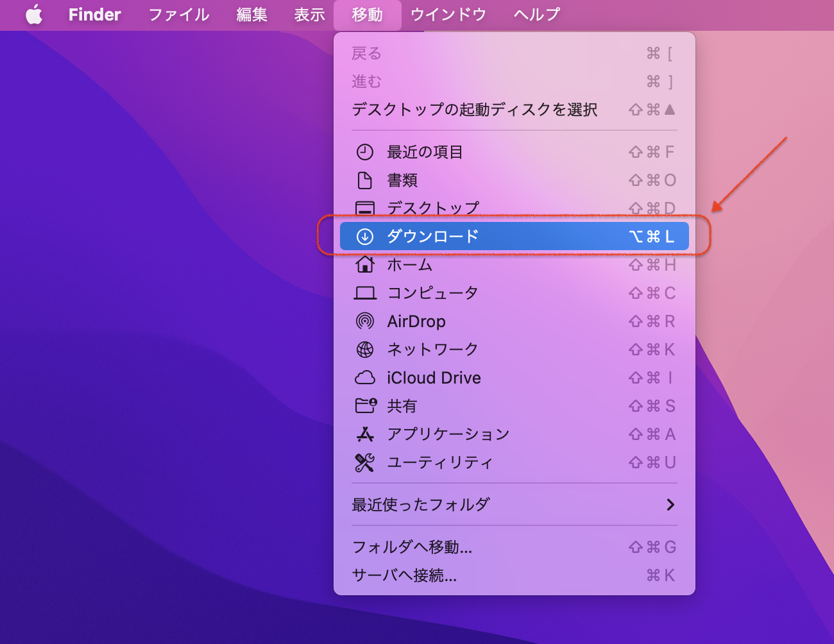834x644 pixels.
Task: Choose フォルダへ移動... entry
Action: point(514,547)
